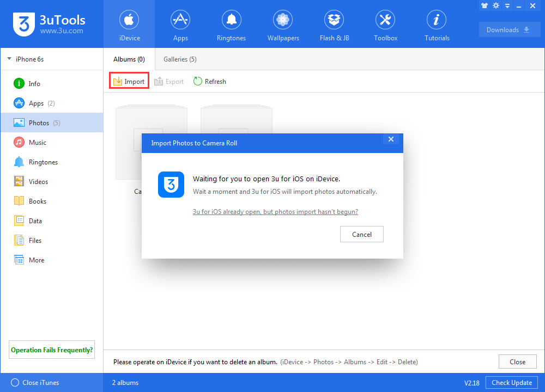Select Info in the sidebar

pos(52,84)
